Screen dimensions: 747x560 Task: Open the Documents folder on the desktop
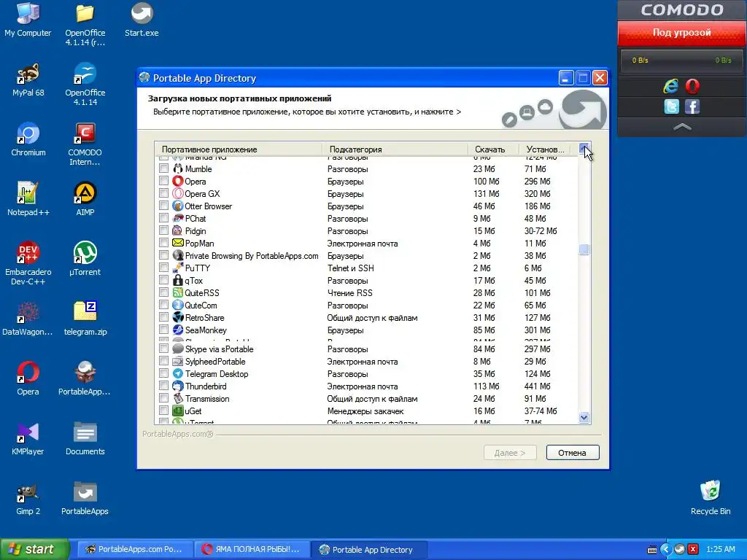point(85,438)
